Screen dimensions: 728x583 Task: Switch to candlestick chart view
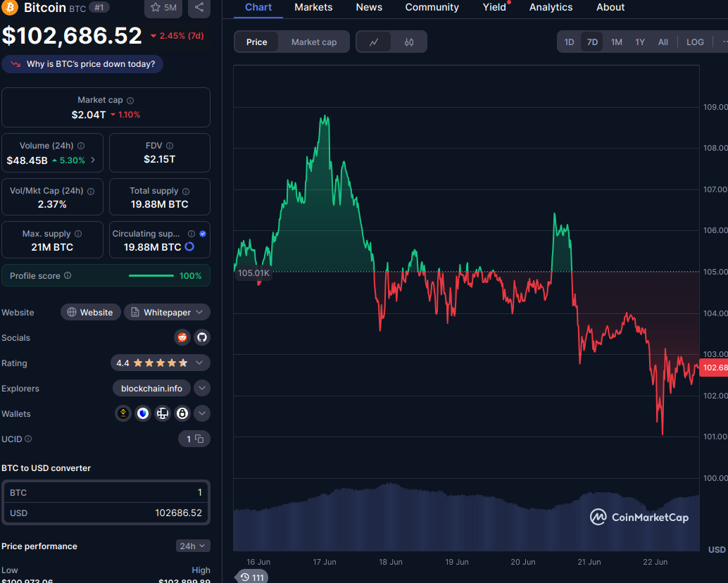409,42
